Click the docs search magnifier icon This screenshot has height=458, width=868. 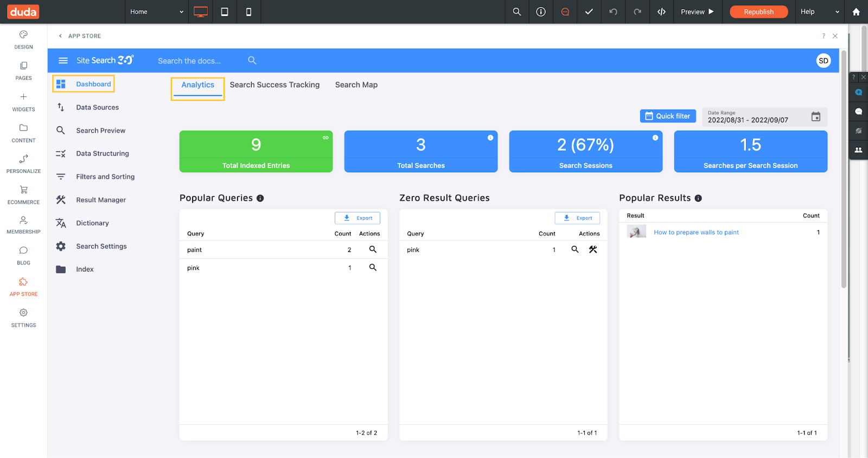(x=252, y=60)
